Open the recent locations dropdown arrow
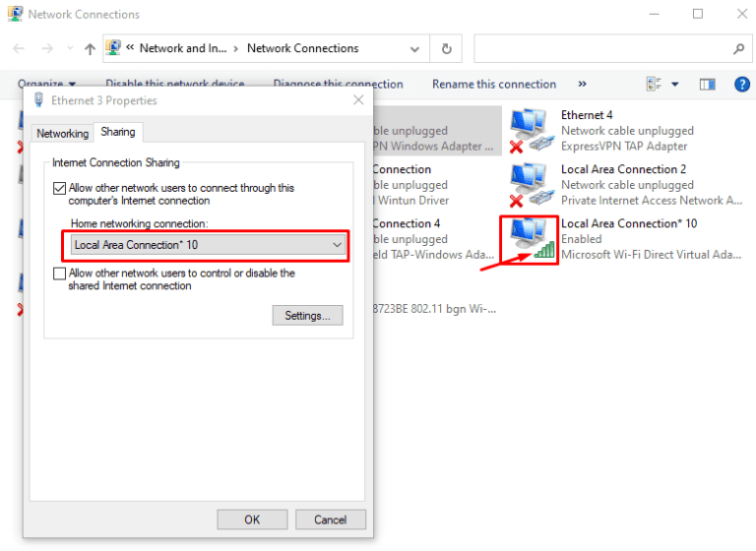Screen dimensions: 756x551 pyautogui.click(x=71, y=48)
